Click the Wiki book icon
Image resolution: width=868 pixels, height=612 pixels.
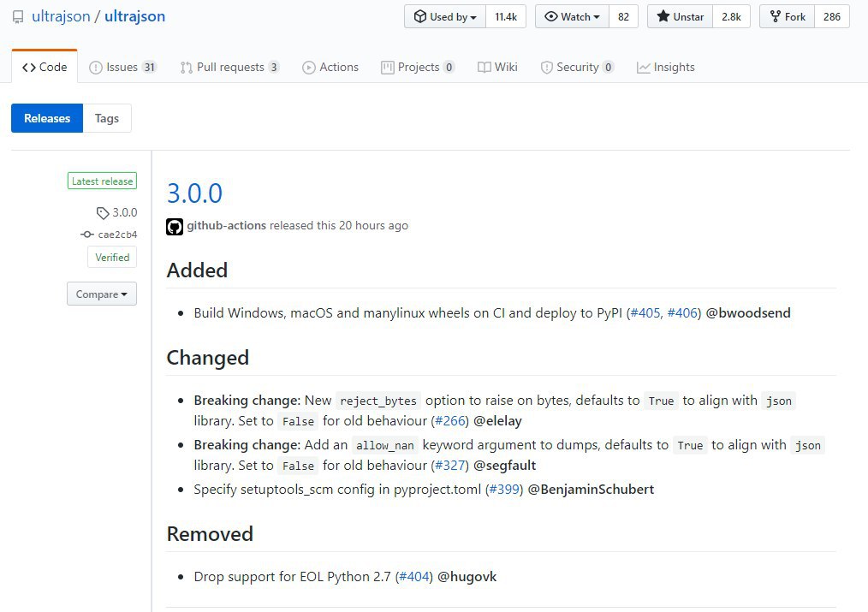(485, 68)
